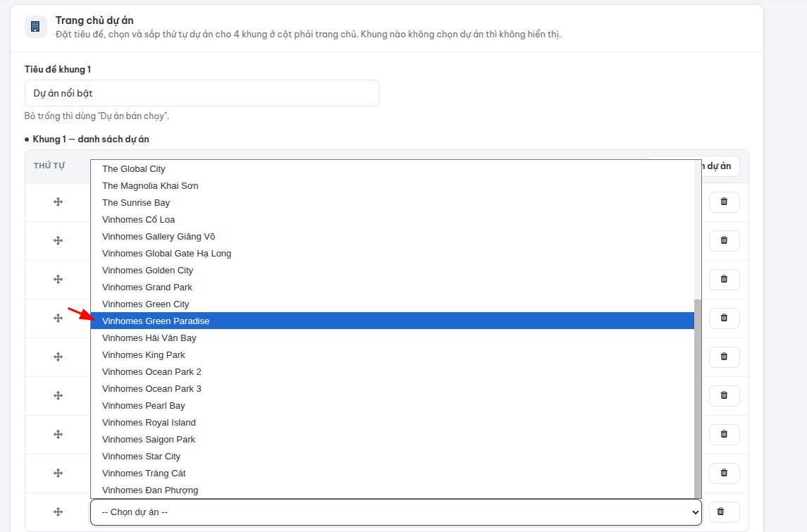The height and width of the screenshot is (532, 807).
Task: Click the Tiêu đề khung 1 input field
Action: 202,93
